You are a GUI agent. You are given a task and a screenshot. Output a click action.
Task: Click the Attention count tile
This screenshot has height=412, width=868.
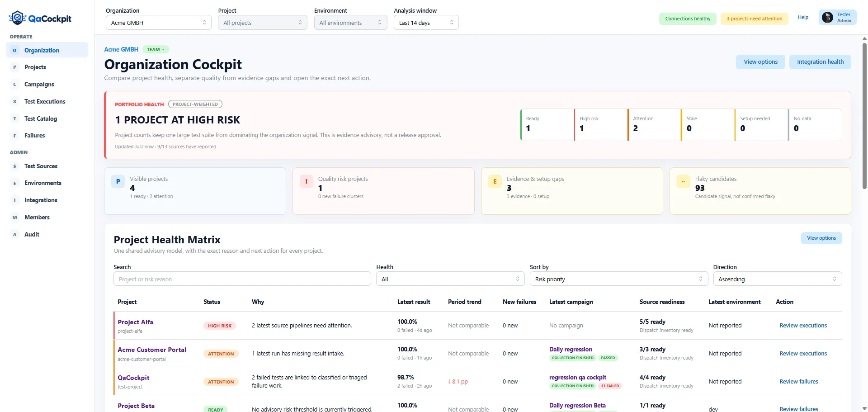[x=654, y=124]
